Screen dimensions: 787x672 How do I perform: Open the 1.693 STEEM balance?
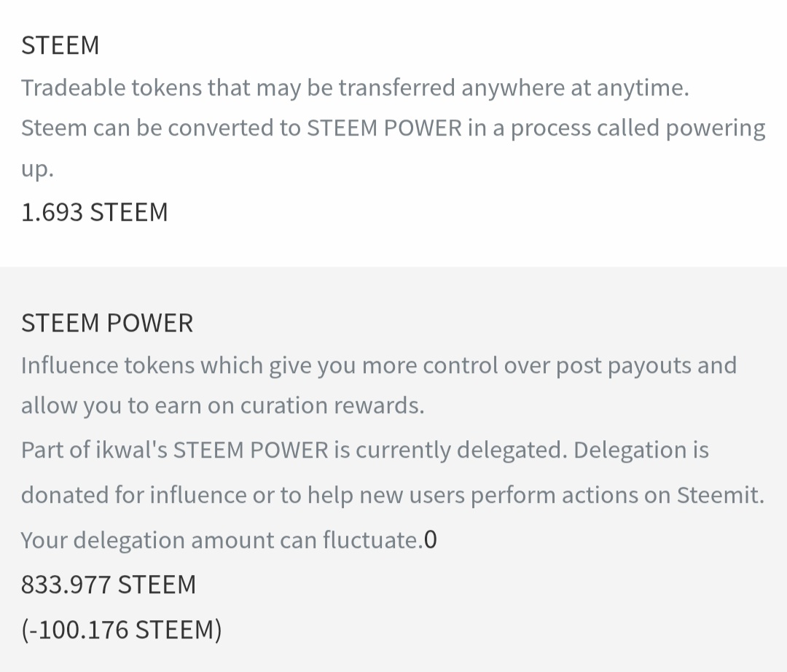click(x=94, y=212)
